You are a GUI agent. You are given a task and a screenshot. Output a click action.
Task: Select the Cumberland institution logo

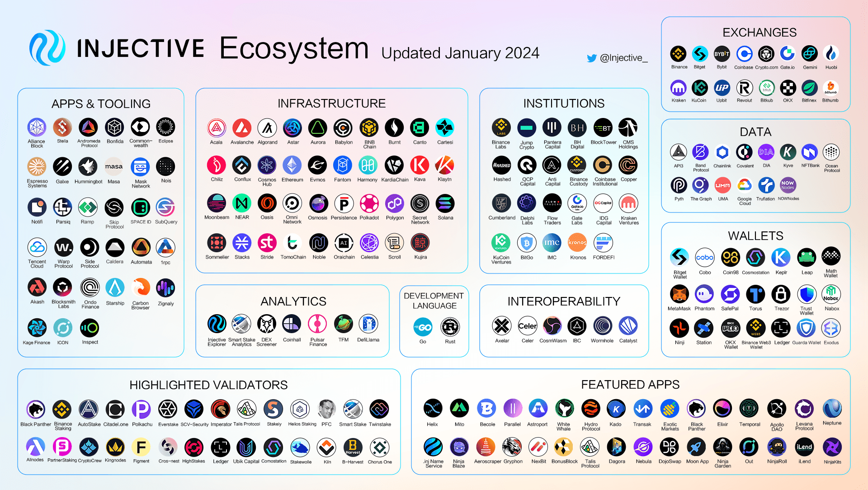pyautogui.click(x=501, y=203)
